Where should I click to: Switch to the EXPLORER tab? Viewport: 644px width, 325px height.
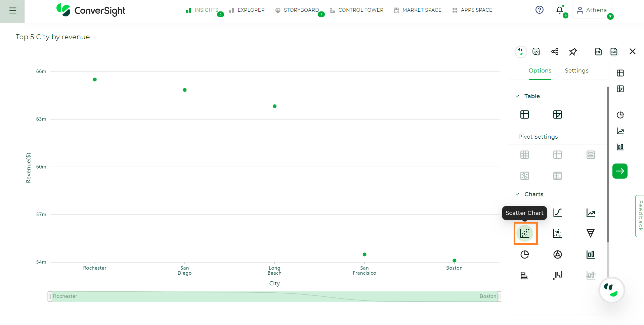point(247,10)
